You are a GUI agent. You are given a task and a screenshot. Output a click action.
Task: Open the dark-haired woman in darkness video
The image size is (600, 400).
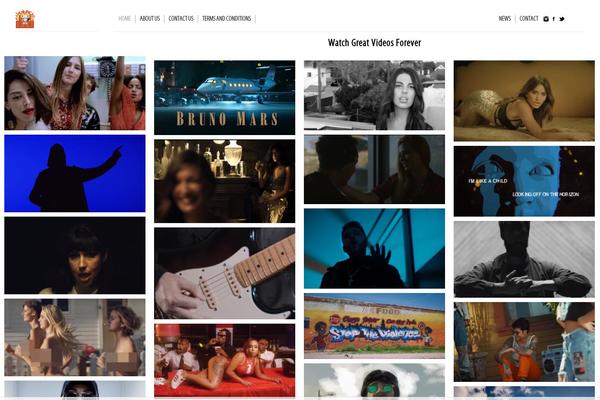[75, 255]
